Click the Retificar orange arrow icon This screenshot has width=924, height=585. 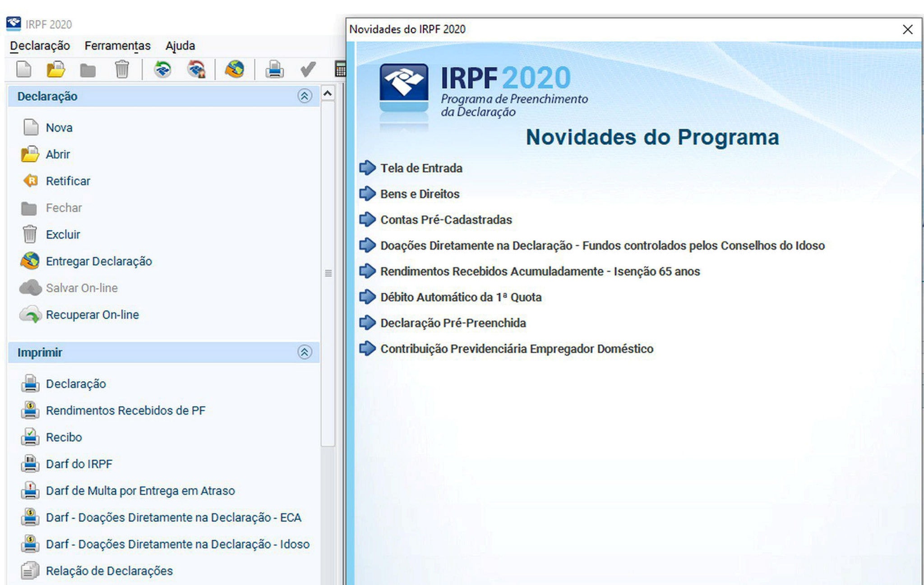coord(31,181)
